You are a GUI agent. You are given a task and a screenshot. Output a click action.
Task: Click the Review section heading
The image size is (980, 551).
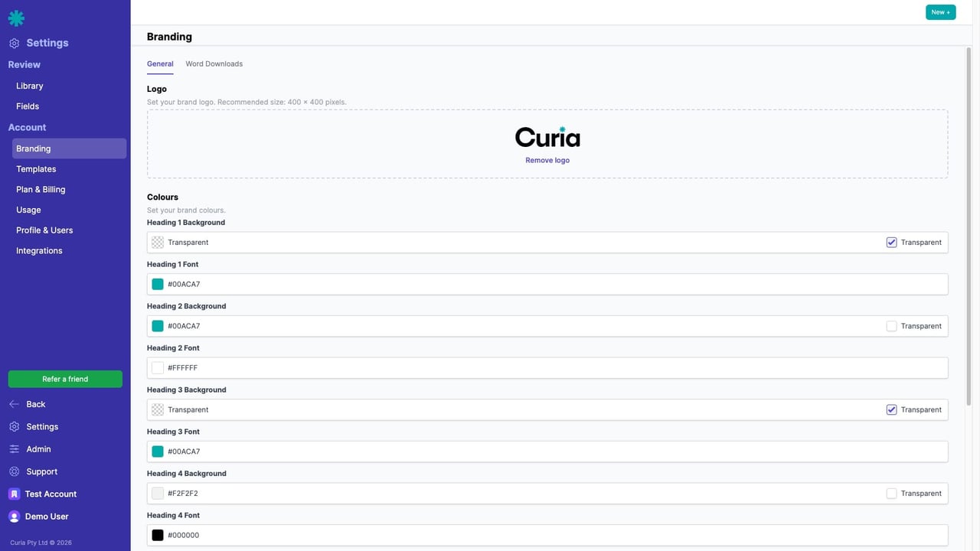pos(24,65)
